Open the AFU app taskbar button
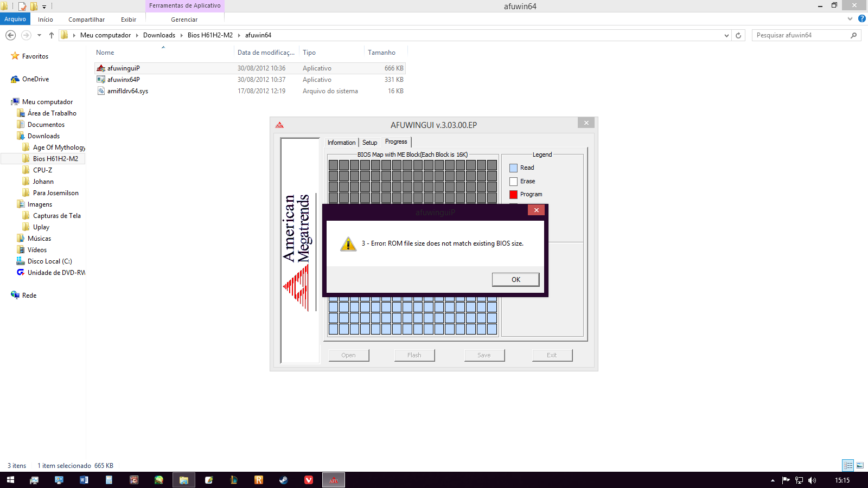 coord(334,480)
